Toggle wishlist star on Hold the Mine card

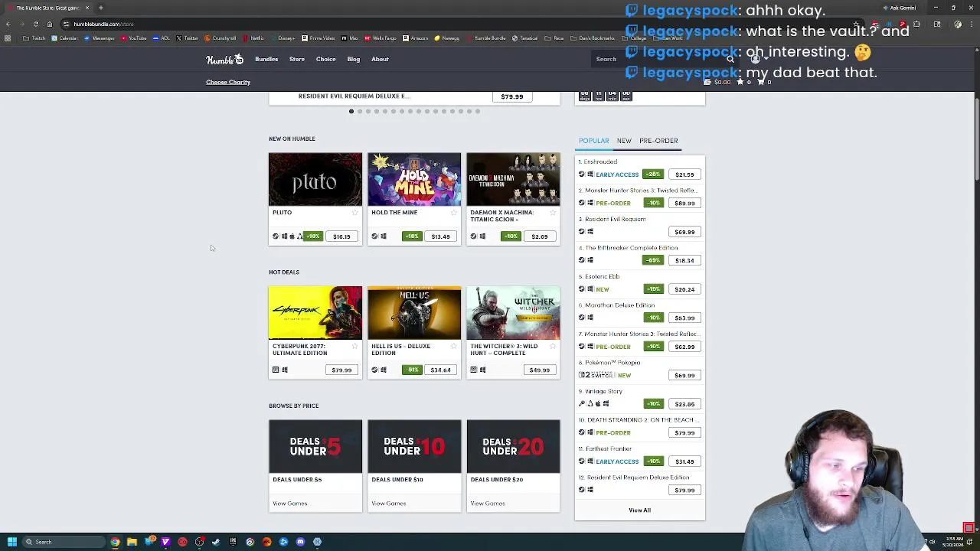click(453, 213)
